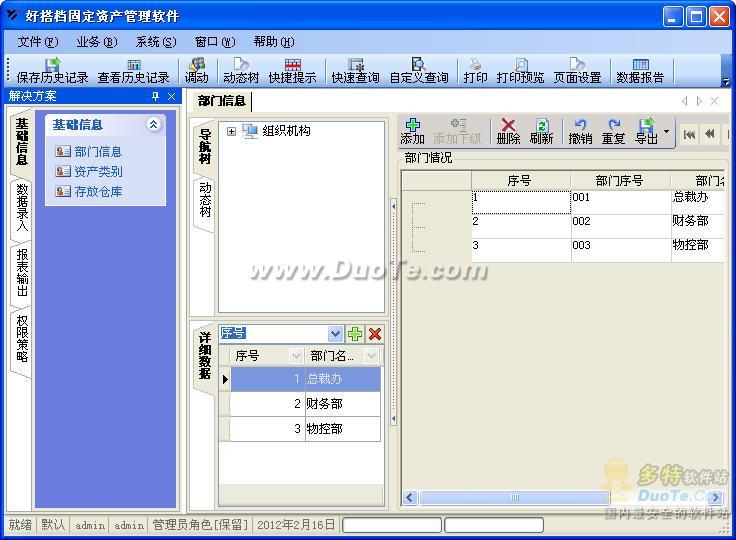Open View History Records (查看历史记录) in toolbar
The image size is (736, 540).
tap(133, 71)
